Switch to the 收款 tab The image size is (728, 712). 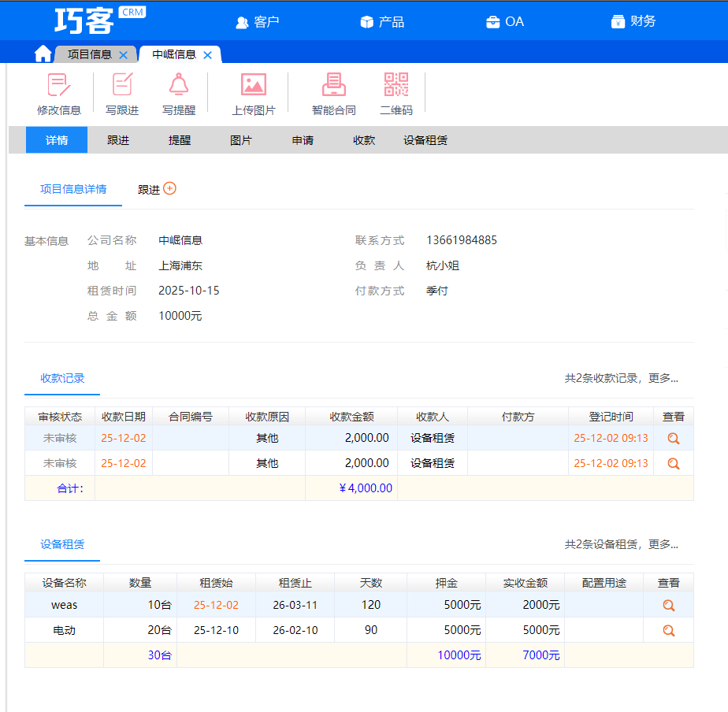pyautogui.click(x=364, y=140)
